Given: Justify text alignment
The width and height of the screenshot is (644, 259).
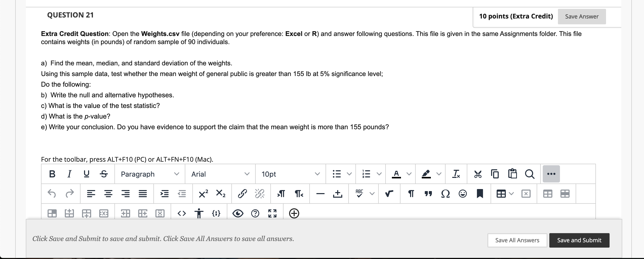Looking at the screenshot, I should pos(143,194).
